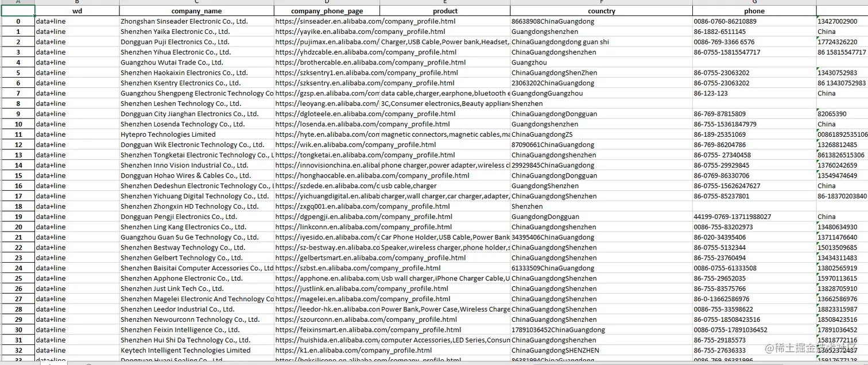Select product cell starting "magnetic connectors"
The height and width of the screenshot is (365, 868).
point(445,135)
